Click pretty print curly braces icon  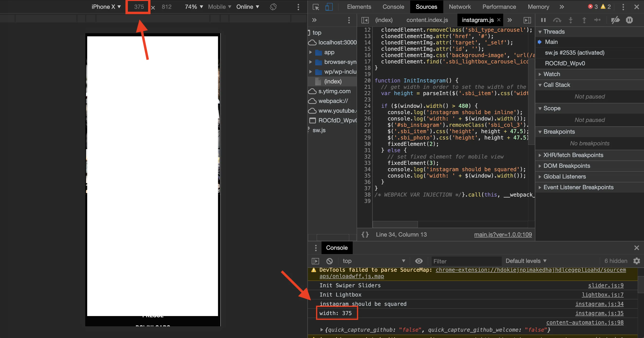pyautogui.click(x=365, y=235)
